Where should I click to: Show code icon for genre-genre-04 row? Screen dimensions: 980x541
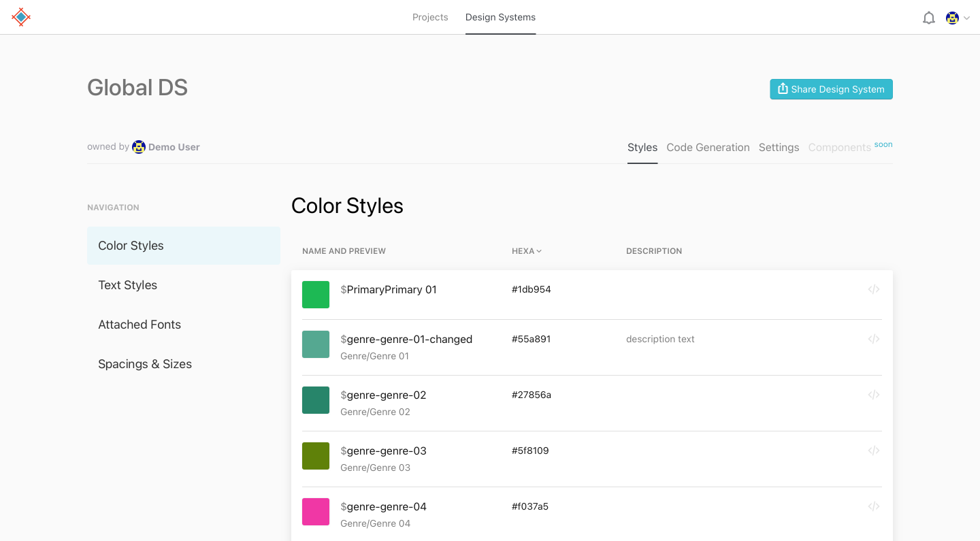pos(874,506)
